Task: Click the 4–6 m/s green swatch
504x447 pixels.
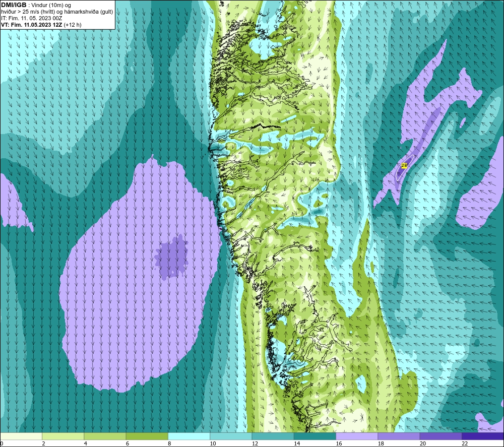Action: tap(105, 436)
